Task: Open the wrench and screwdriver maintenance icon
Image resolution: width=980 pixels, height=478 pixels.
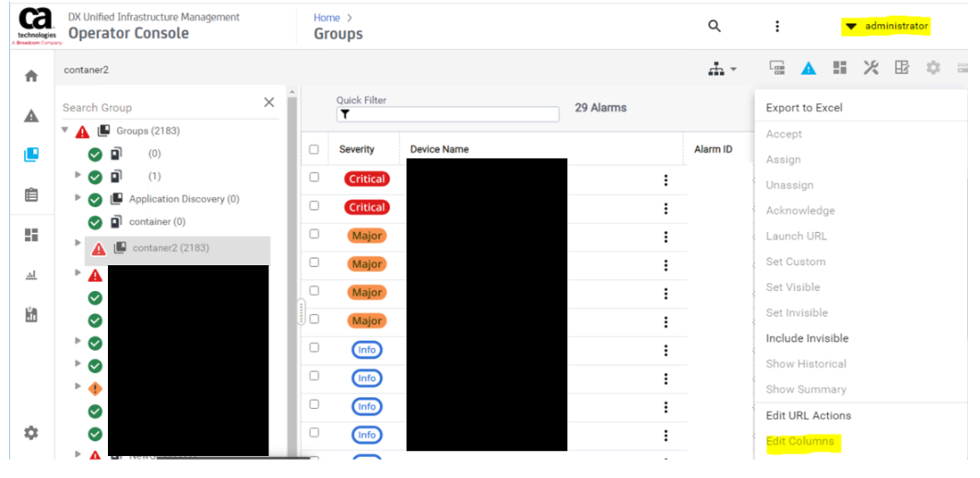Action: point(871,68)
